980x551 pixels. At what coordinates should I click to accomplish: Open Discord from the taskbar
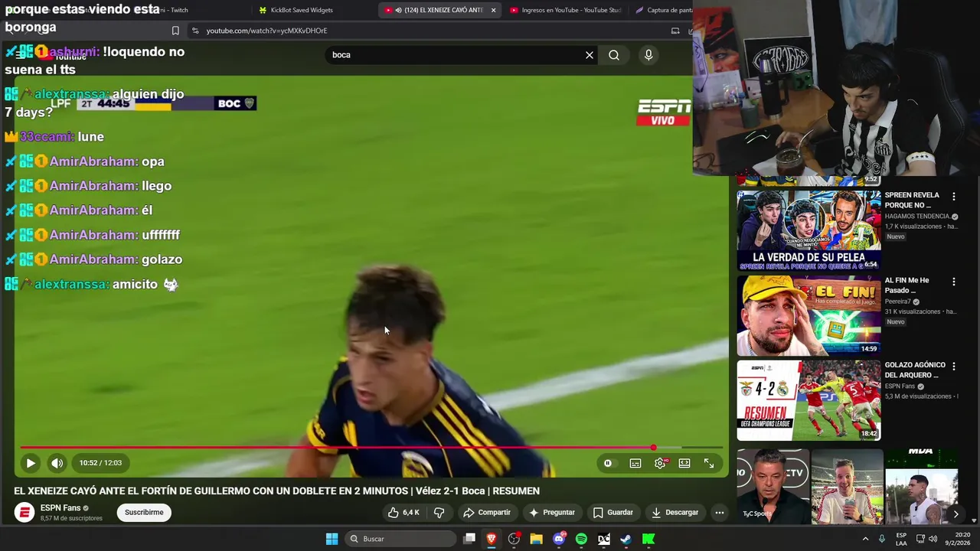(559, 539)
